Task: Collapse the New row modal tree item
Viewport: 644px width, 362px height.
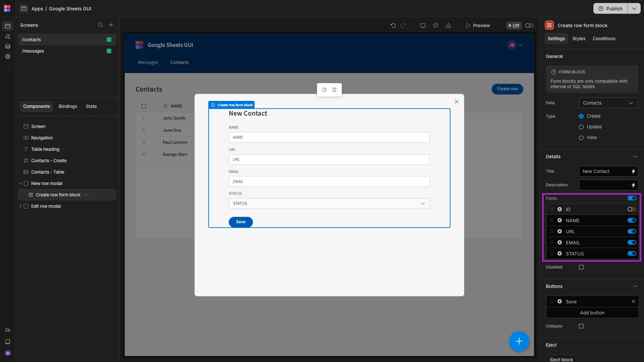Action: (20, 183)
